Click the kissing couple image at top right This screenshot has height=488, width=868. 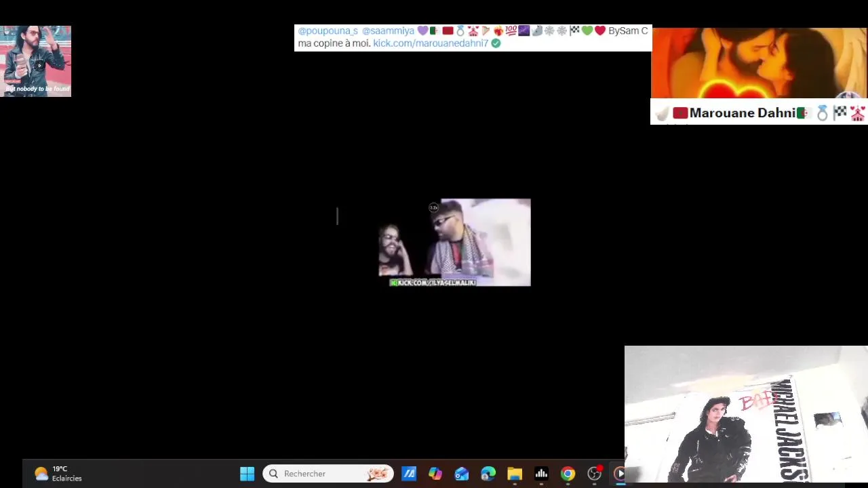pos(759,64)
